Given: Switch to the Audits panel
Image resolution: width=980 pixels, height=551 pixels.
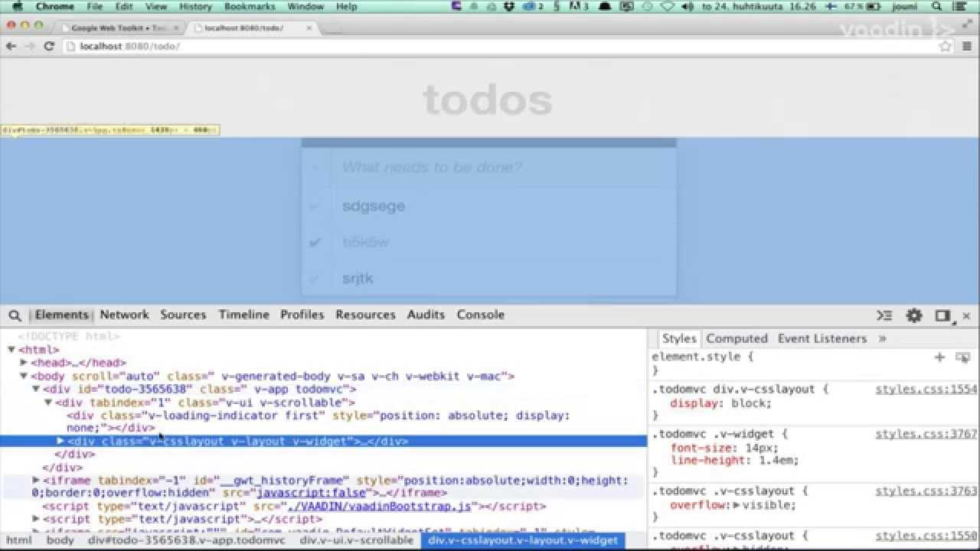Looking at the screenshot, I should click(426, 315).
